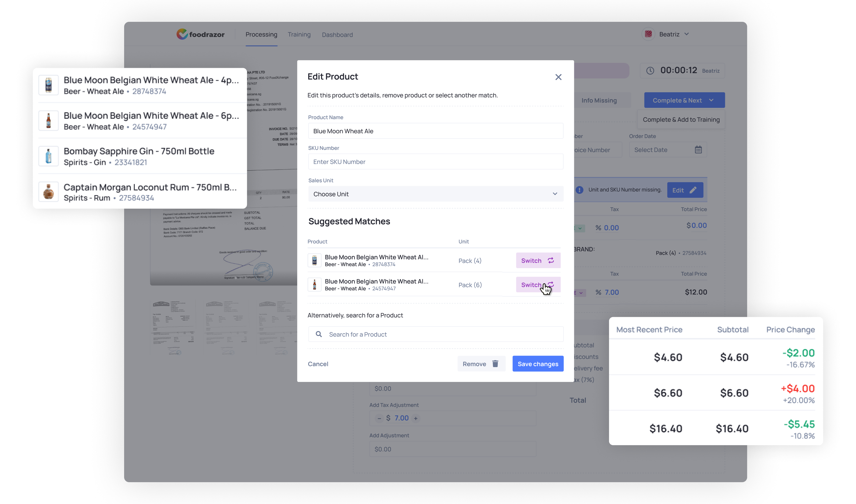The width and height of the screenshot is (856, 504).
Task: Click the +$4.00 price change value
Action: click(797, 388)
